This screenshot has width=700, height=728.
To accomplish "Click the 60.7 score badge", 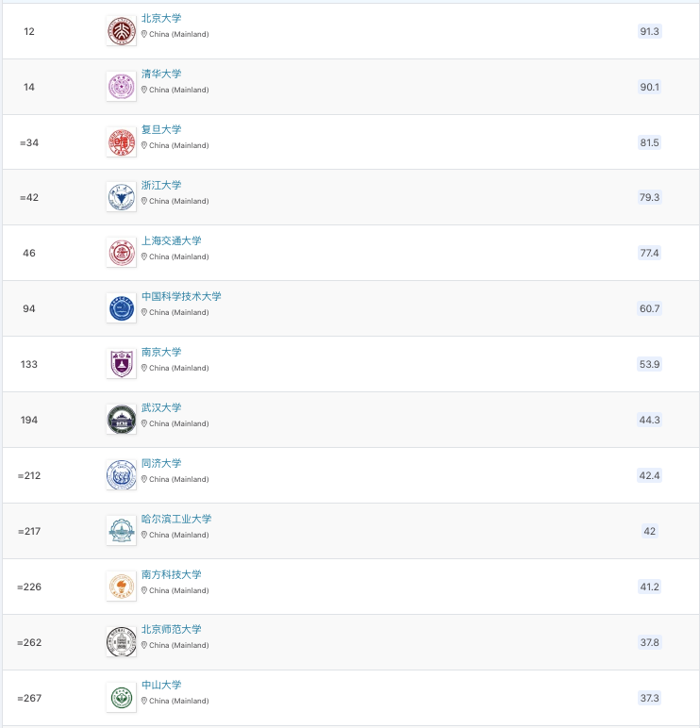I will point(649,308).
